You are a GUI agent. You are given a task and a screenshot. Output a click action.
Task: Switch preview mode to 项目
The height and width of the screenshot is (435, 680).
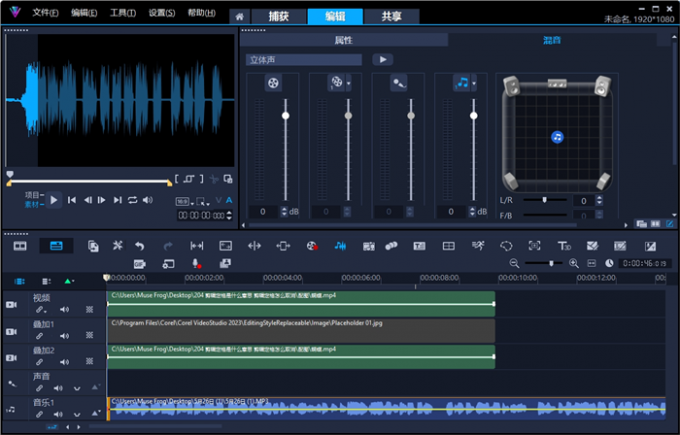(x=32, y=195)
